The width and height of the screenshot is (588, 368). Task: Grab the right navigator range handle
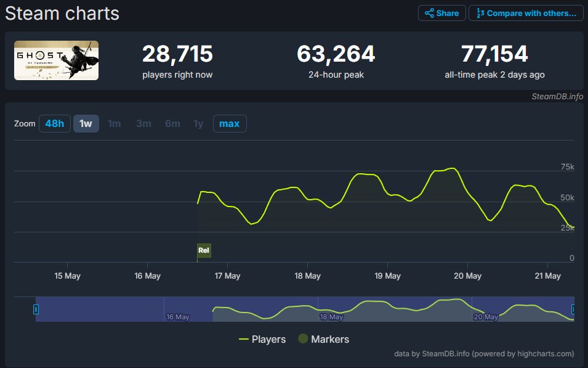click(x=573, y=309)
